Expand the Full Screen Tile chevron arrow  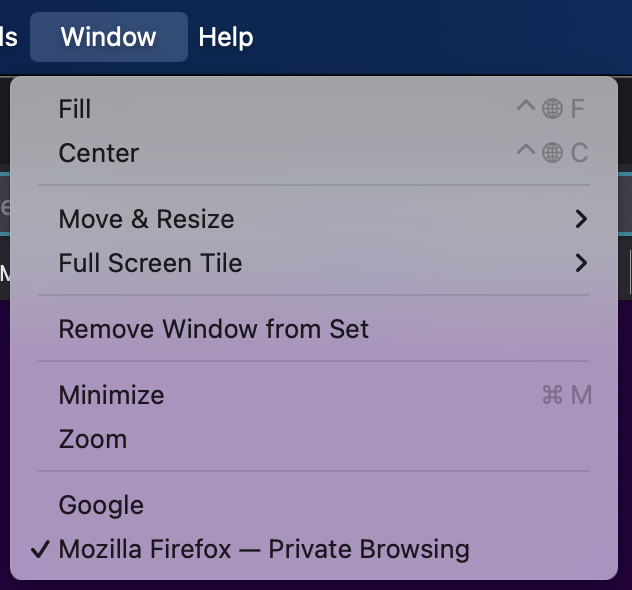tap(581, 263)
